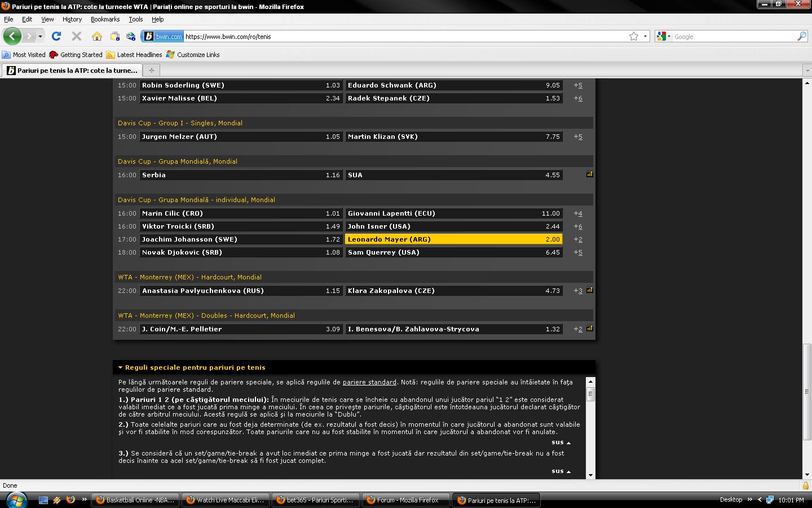Open the Bookmarks menu
The image size is (812, 508).
105,19
